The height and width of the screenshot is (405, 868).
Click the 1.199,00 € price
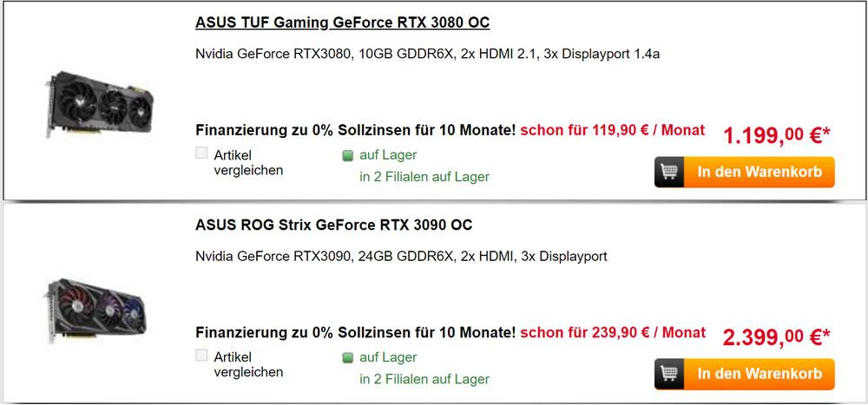tap(776, 134)
